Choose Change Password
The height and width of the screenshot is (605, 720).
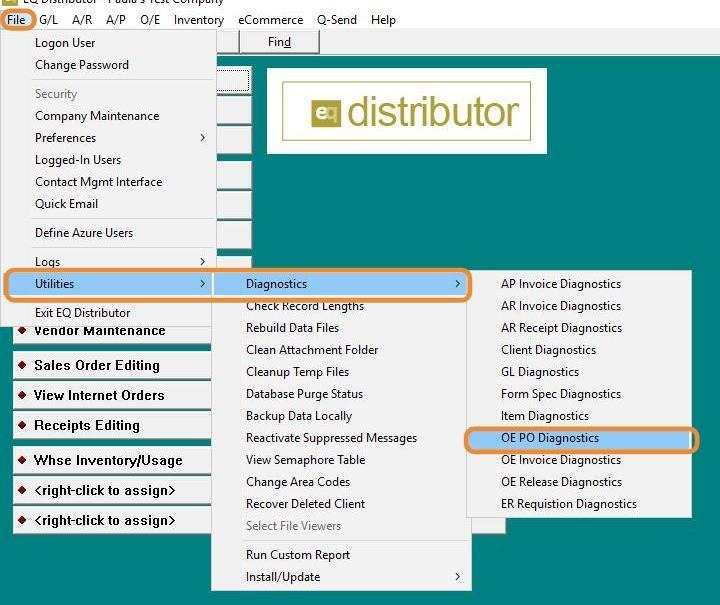(x=109, y=65)
